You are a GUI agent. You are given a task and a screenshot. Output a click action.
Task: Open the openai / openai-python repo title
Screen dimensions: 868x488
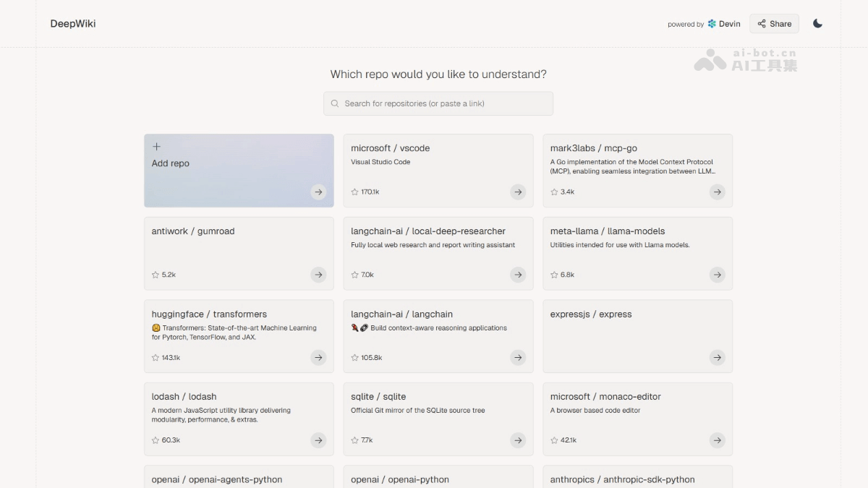[x=400, y=479]
